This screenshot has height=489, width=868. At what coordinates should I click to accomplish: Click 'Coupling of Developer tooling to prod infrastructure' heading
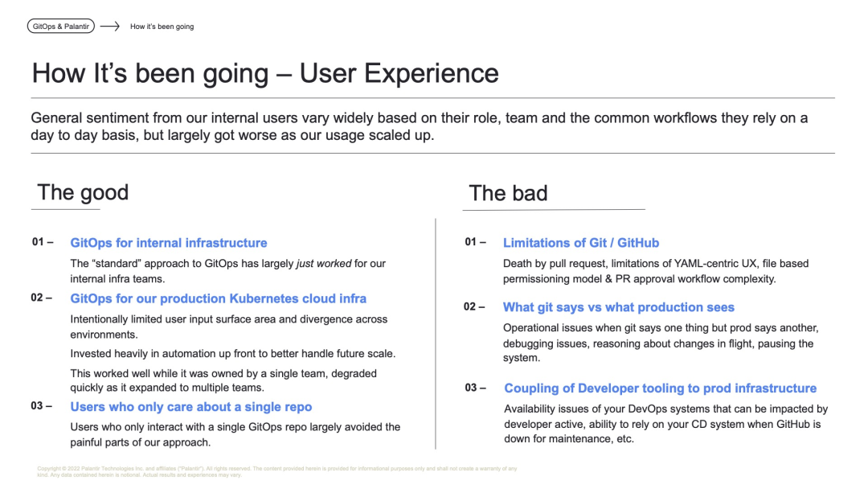(x=660, y=388)
